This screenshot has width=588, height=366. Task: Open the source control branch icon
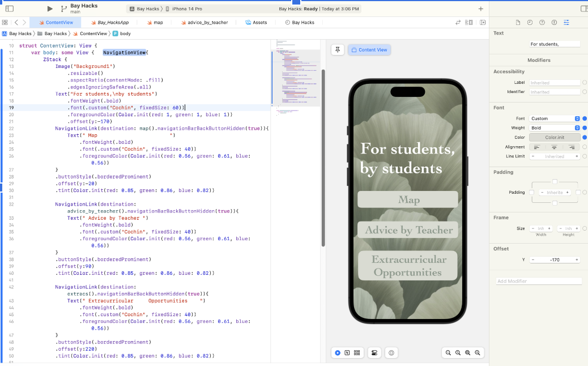[x=64, y=8]
